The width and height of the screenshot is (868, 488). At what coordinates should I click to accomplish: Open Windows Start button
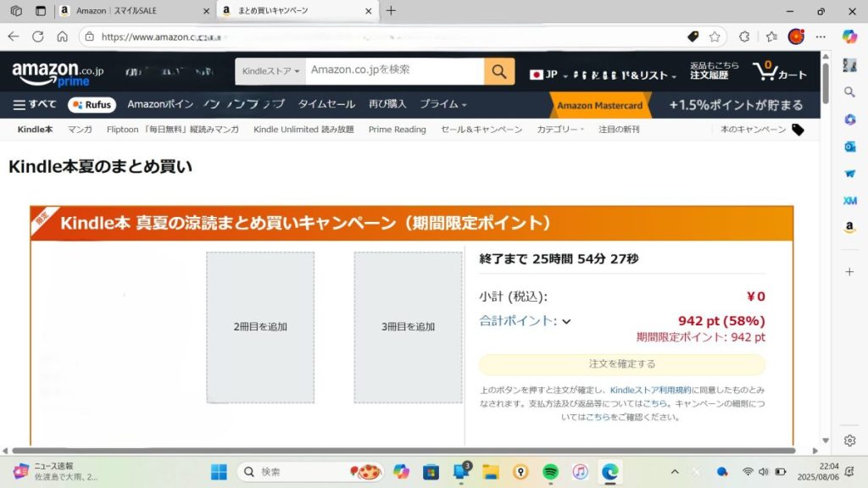[x=219, y=472]
